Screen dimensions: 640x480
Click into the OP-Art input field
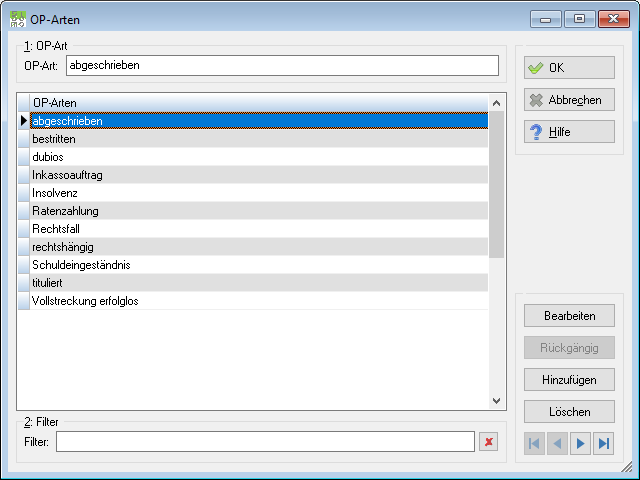pyautogui.click(x=282, y=65)
